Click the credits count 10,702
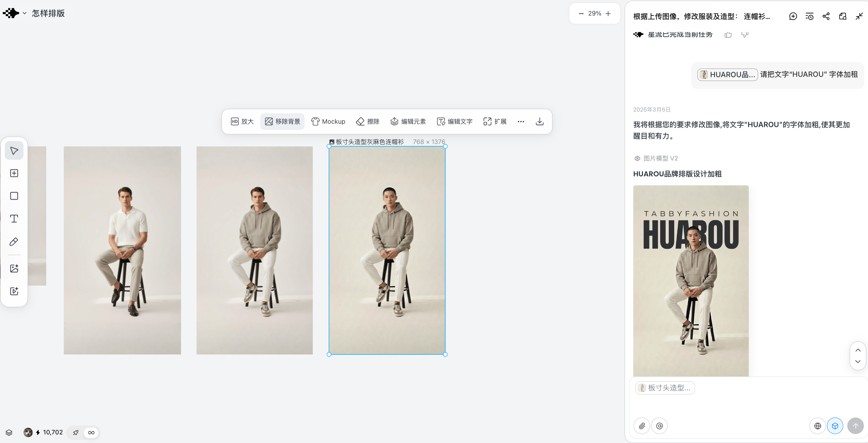This screenshot has width=868, height=443. [53, 432]
